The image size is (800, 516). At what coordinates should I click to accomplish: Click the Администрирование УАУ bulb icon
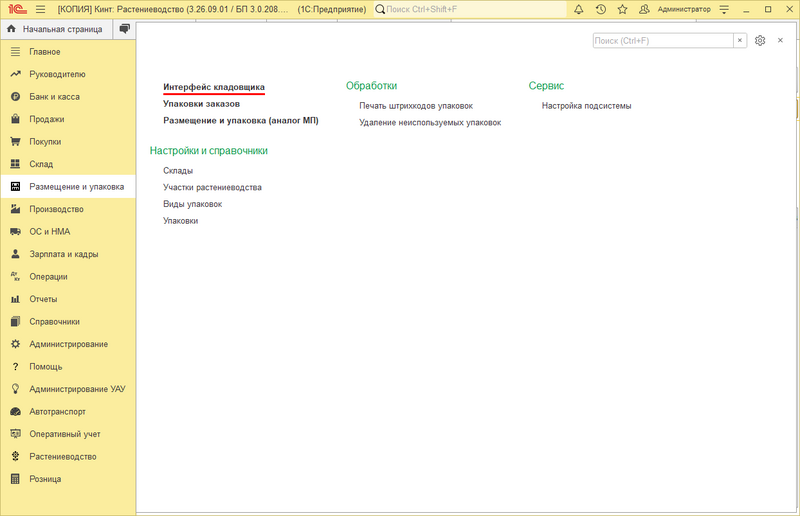15,389
